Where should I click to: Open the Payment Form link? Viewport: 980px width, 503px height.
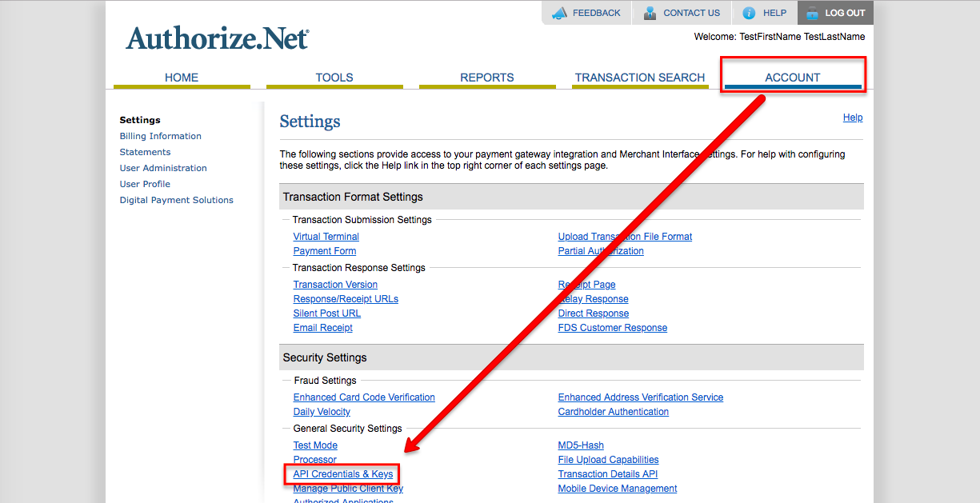click(x=325, y=251)
